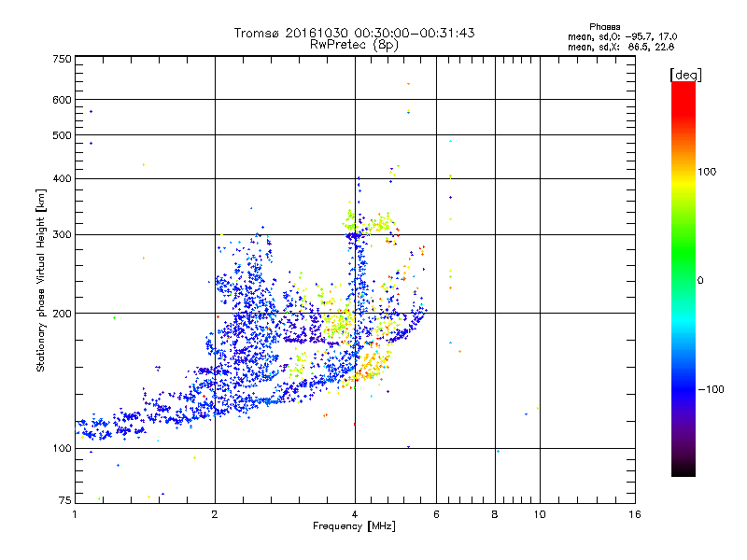747x560 pixels.
Task: Click the x-axis label '16'
Action: tap(635, 514)
